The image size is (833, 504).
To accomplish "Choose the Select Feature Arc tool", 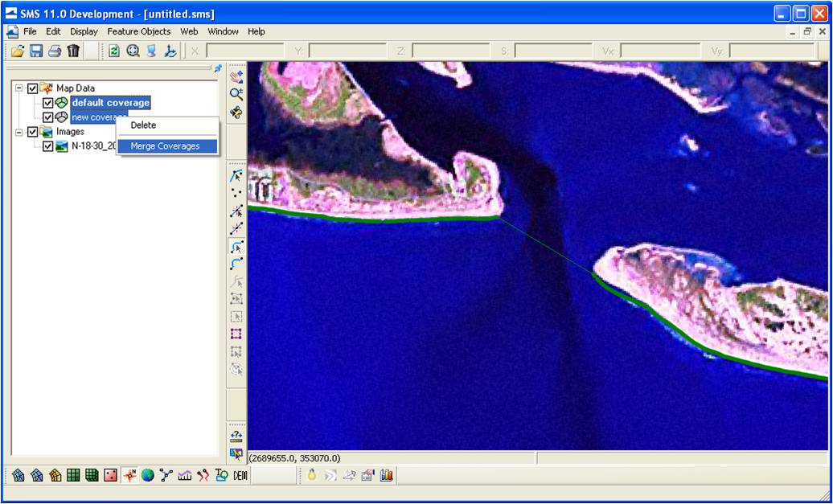I will [x=236, y=247].
